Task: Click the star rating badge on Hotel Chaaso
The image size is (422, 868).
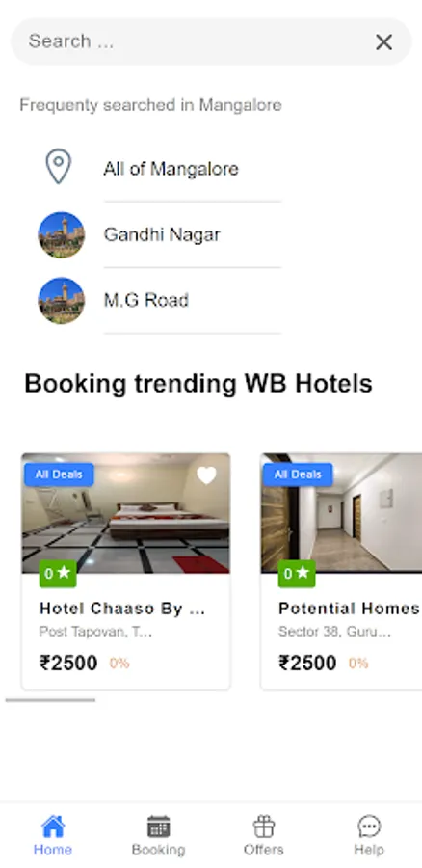Action: pos(58,574)
